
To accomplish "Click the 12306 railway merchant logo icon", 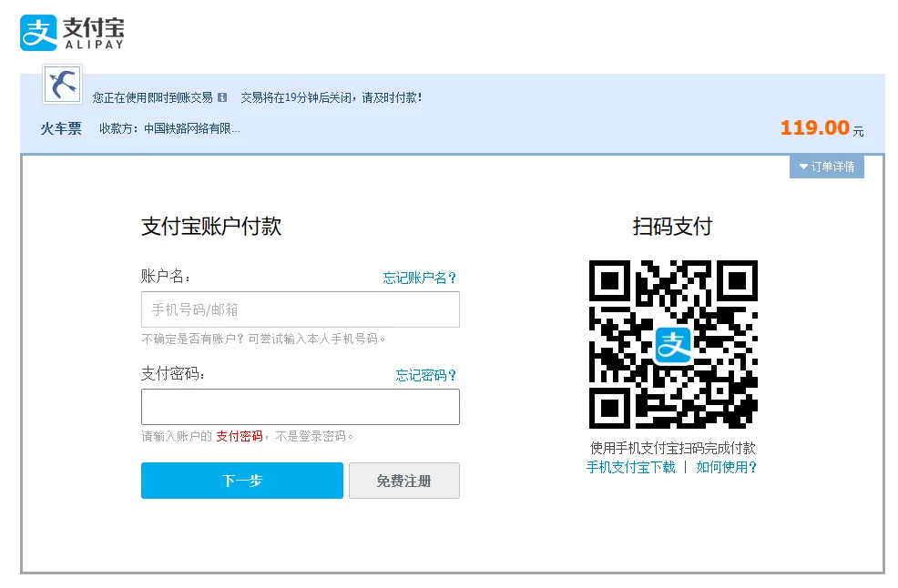I will [63, 84].
